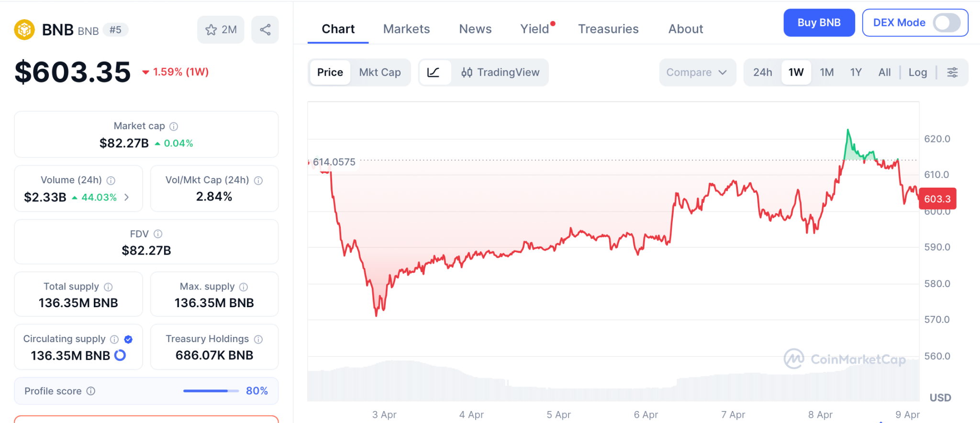Expand the Volume (24h) chevron arrow

click(127, 197)
